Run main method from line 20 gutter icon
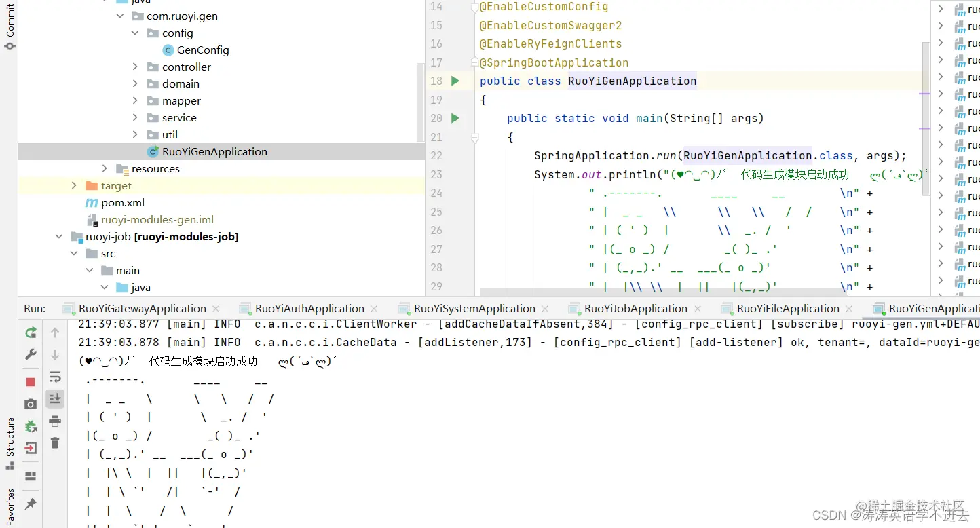 tap(455, 118)
